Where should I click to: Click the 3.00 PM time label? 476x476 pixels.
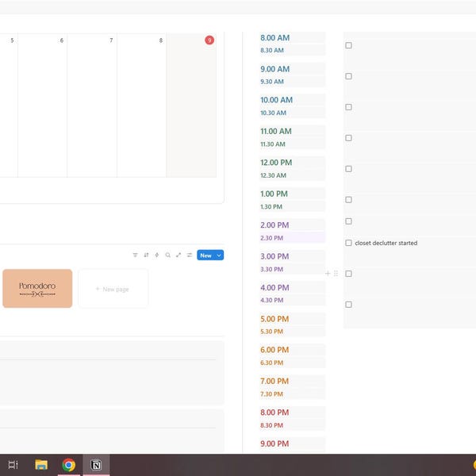pyautogui.click(x=274, y=256)
